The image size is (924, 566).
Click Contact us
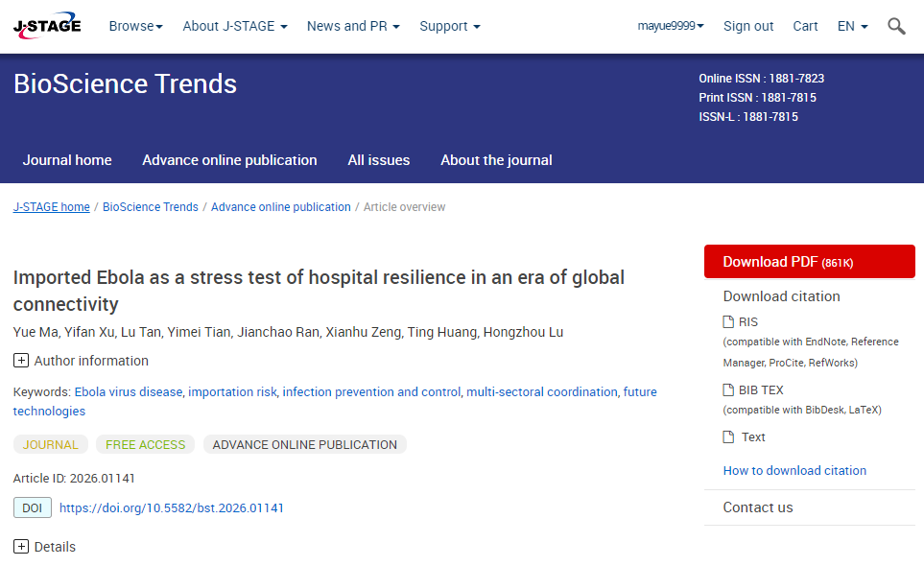[x=758, y=507]
